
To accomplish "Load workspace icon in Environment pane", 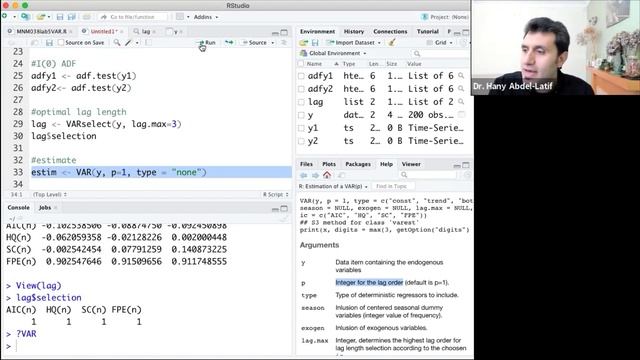I will click(x=304, y=42).
